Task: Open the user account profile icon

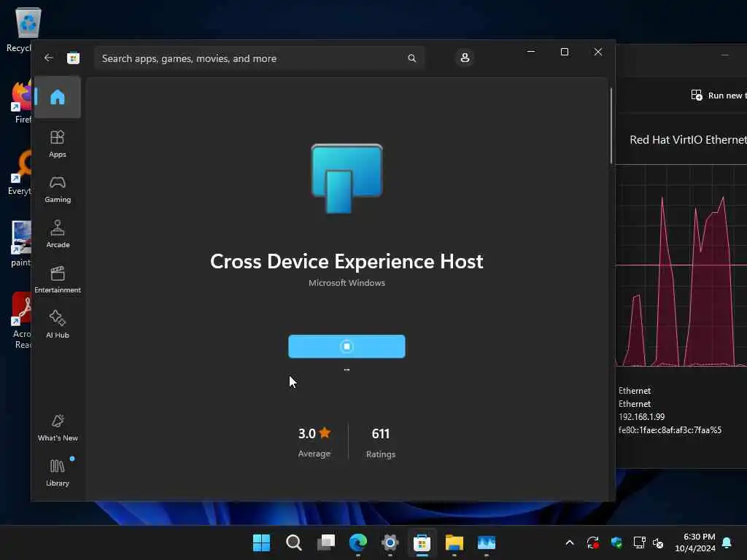Action: click(465, 58)
